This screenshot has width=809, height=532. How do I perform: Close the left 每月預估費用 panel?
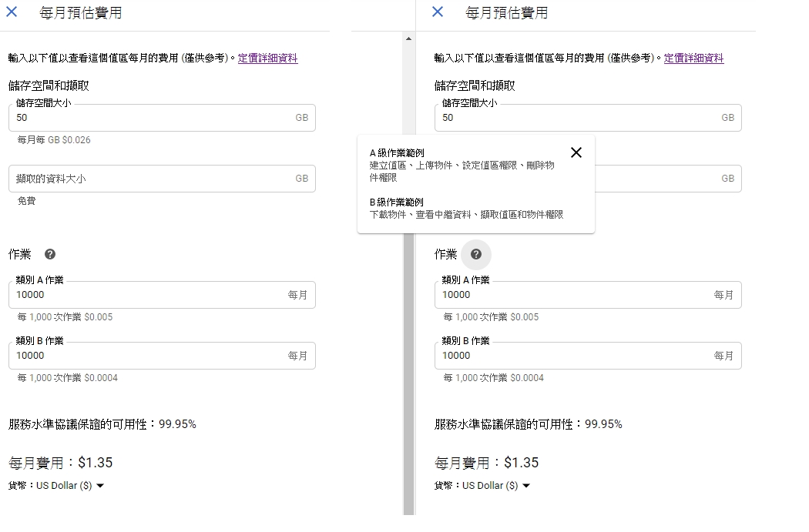[x=12, y=12]
